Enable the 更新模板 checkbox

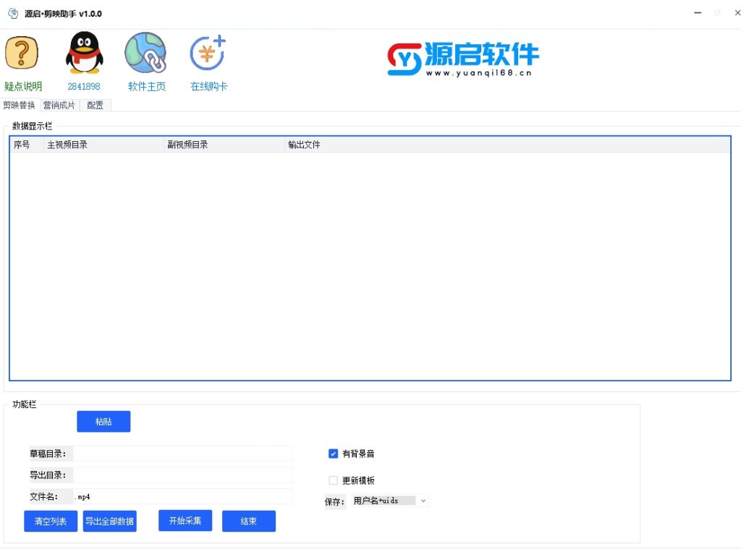[x=334, y=480]
